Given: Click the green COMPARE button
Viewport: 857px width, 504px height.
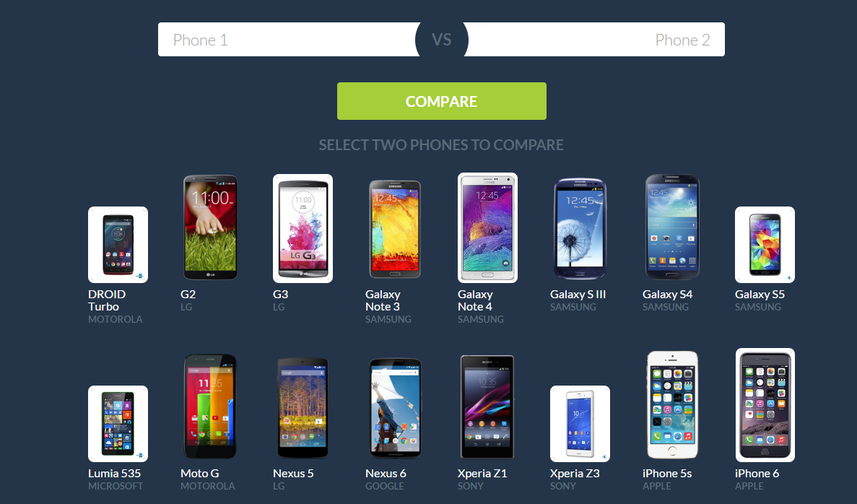Looking at the screenshot, I should click(442, 101).
